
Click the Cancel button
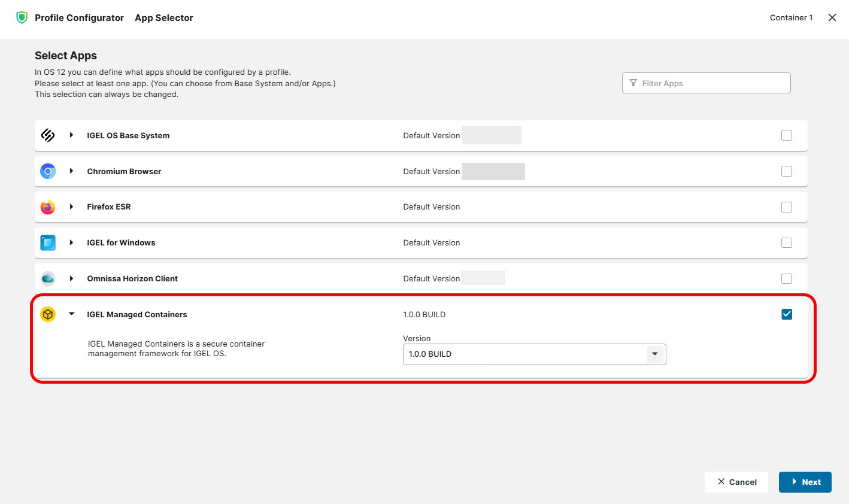[x=736, y=482]
